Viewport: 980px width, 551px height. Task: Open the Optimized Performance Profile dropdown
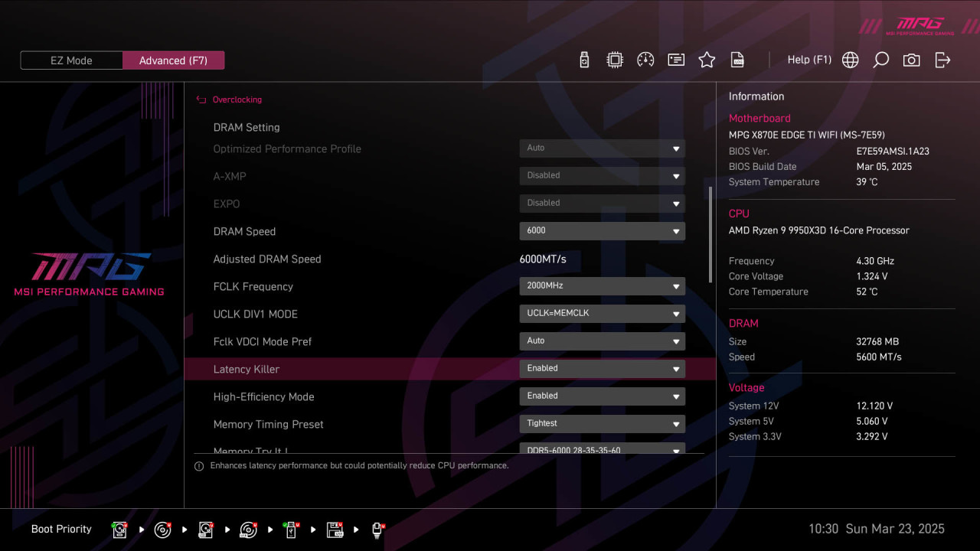point(602,148)
